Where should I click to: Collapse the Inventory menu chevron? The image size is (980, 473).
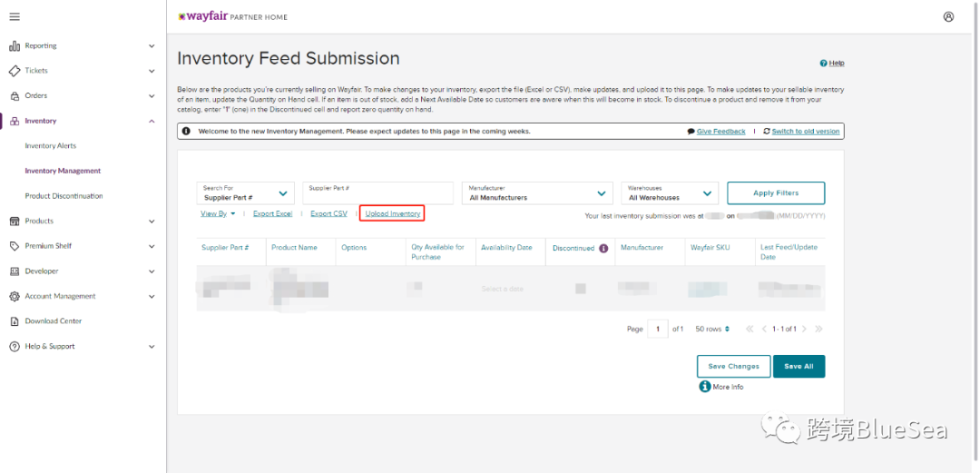(152, 121)
